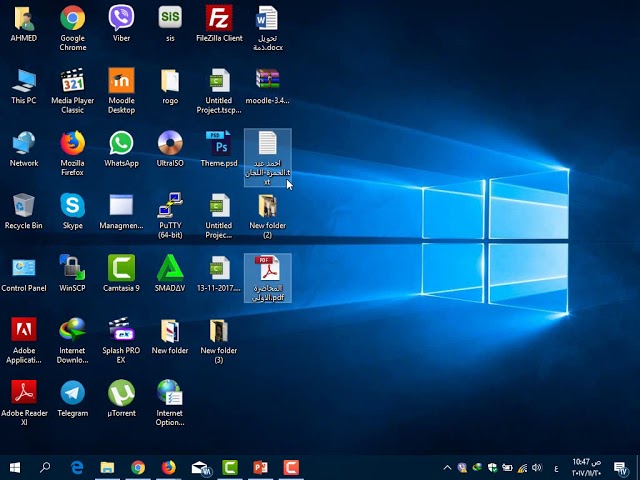This screenshot has width=640, height=480.
Task: Select the UltraISO desktop icon
Action: tap(170, 149)
